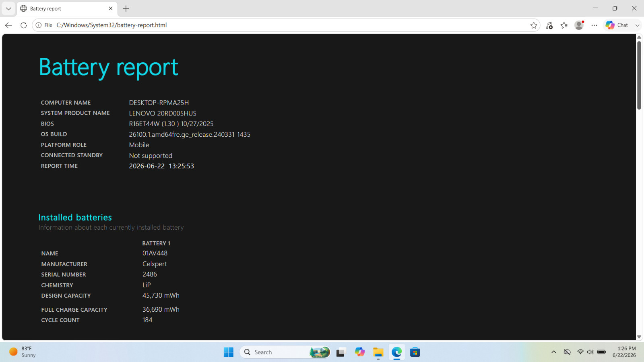Select battery name 01AV448
Screen dimensions: 644x362
click(155, 253)
